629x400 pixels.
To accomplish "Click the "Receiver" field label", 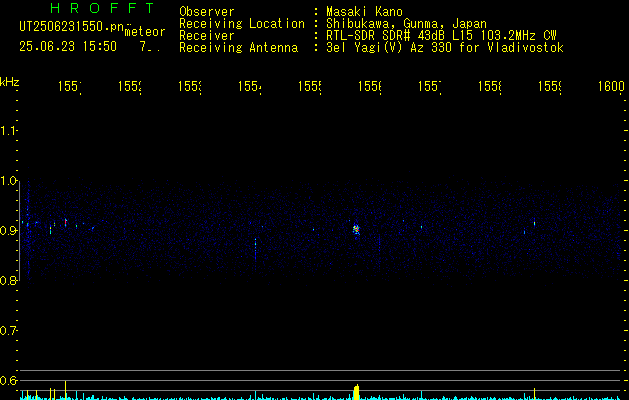I will pyautogui.click(x=207, y=36).
